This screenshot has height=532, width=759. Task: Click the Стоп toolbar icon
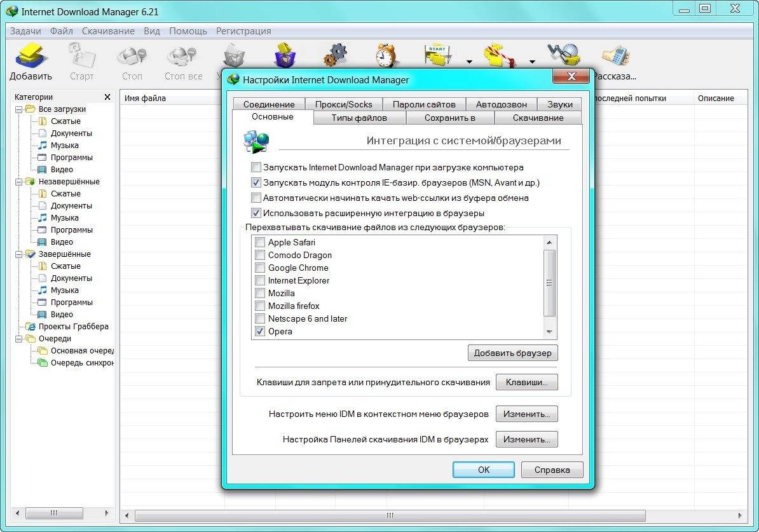132,56
